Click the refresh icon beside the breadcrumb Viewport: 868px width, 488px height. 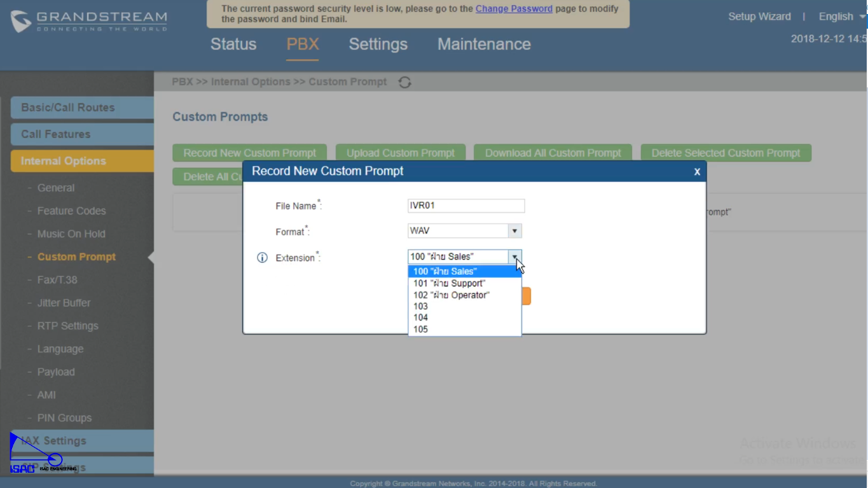[404, 82]
